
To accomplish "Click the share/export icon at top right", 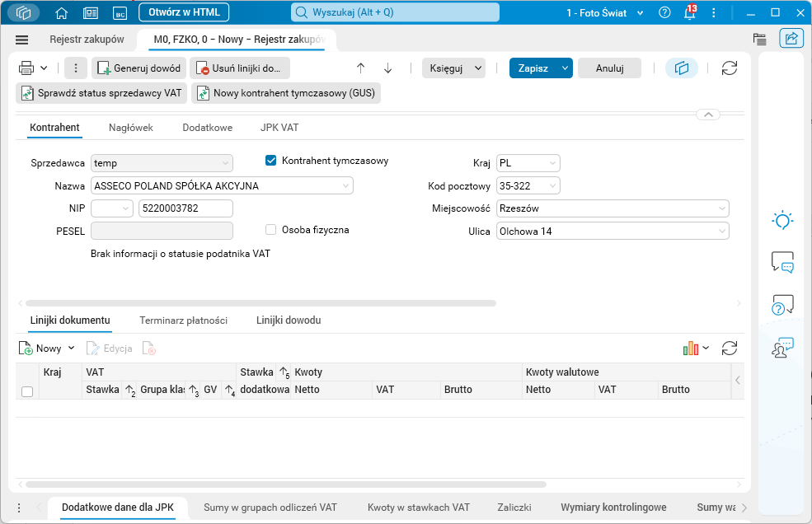I will [791, 39].
